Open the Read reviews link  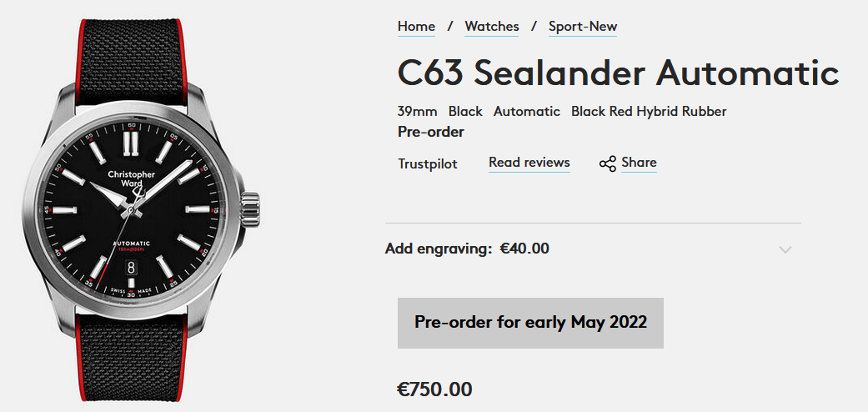(529, 163)
